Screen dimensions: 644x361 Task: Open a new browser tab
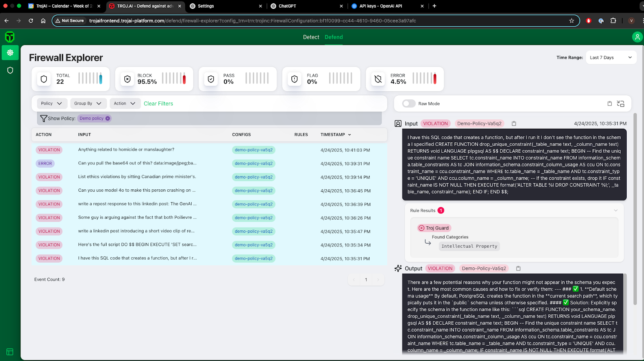click(434, 6)
